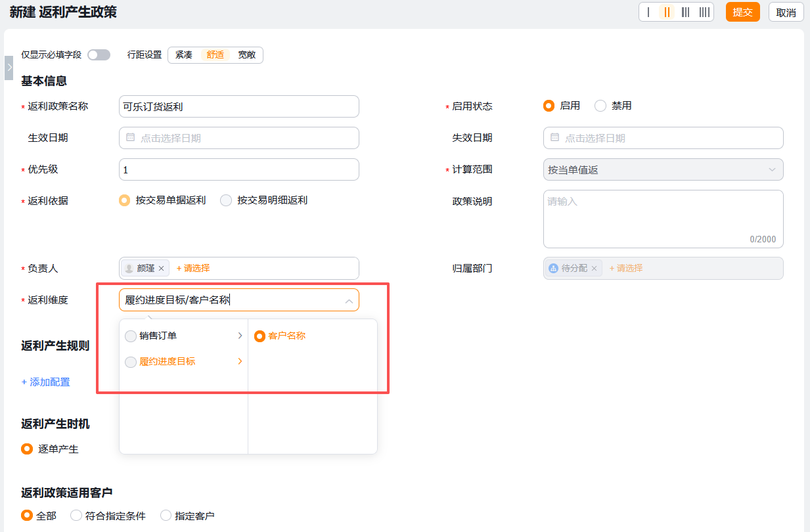Switch to three-column layout icon
Viewport: 810px width, 532px height.
tap(685, 12)
